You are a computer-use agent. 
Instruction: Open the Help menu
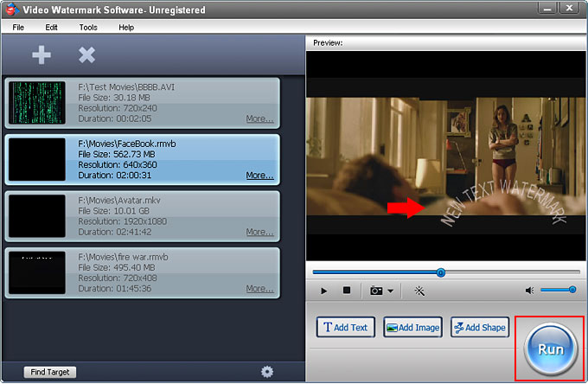tap(126, 28)
